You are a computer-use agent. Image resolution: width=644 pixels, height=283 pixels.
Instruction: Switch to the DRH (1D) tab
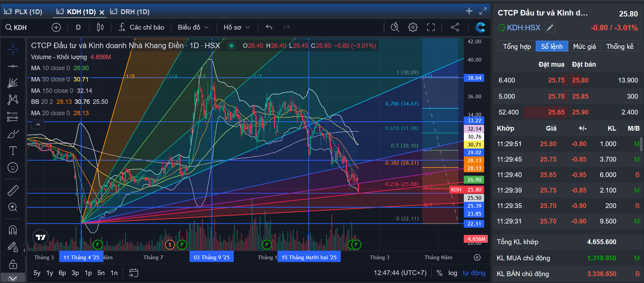coord(130,12)
